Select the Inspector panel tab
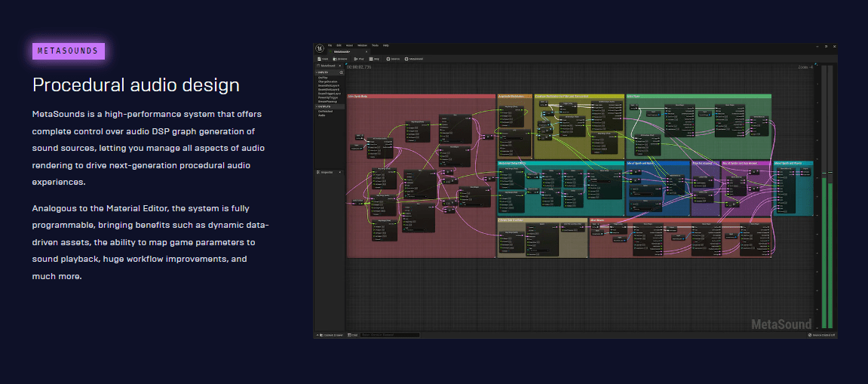Viewport: 868px width, 384px height. click(330, 172)
